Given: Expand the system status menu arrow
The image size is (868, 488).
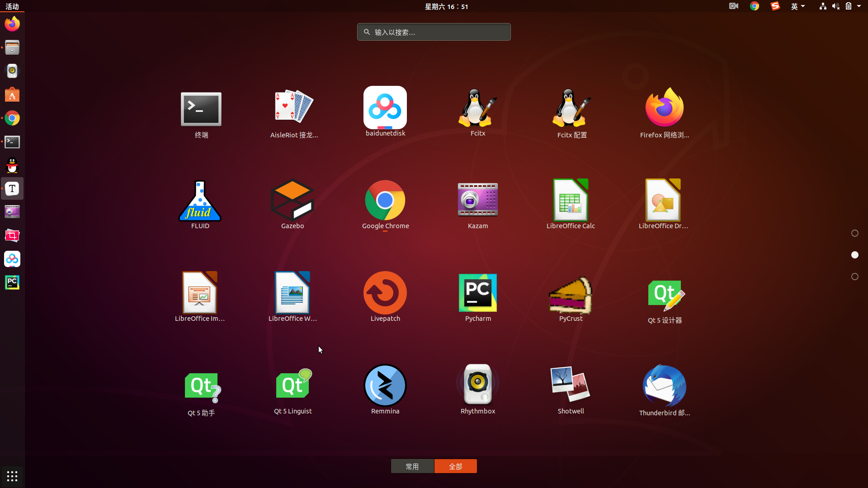Looking at the screenshot, I should coord(859,6).
